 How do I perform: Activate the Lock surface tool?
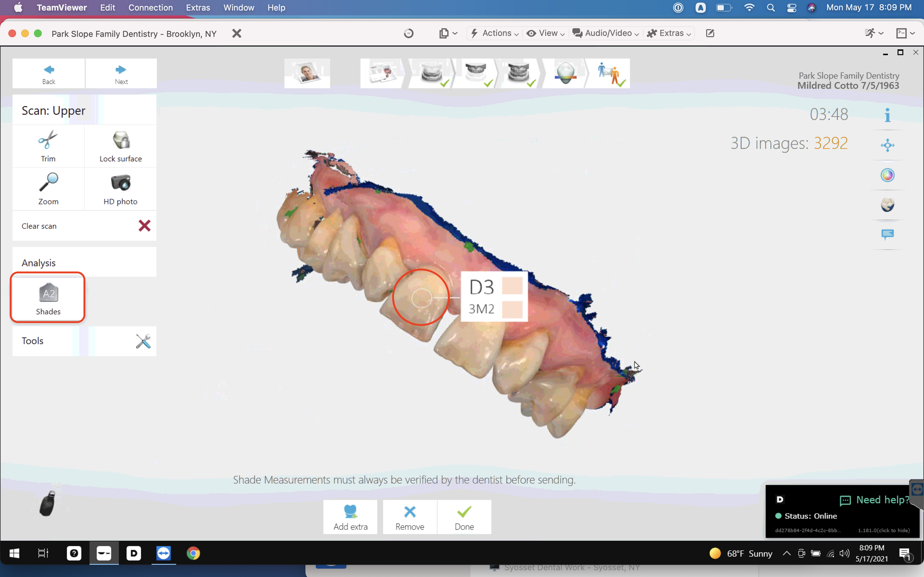(x=121, y=146)
